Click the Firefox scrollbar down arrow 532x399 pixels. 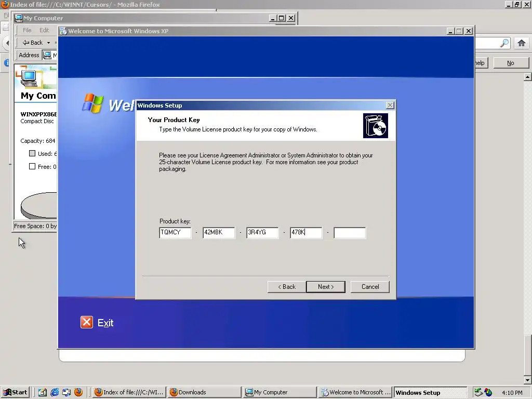[527, 380]
